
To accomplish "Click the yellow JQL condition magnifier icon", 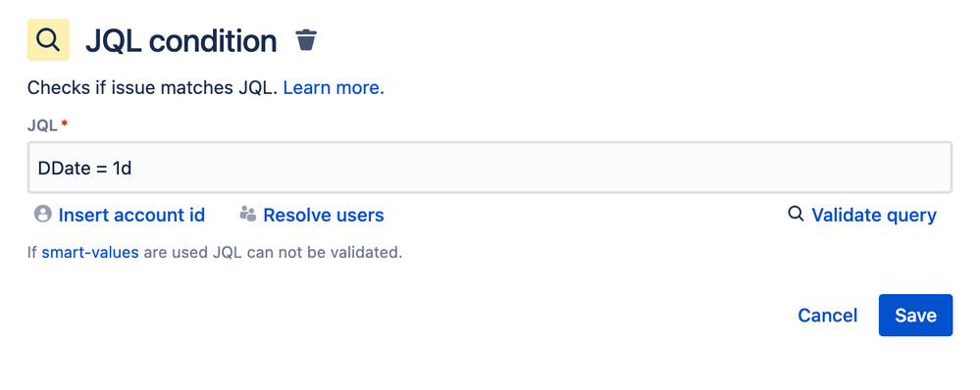I will point(48,40).
